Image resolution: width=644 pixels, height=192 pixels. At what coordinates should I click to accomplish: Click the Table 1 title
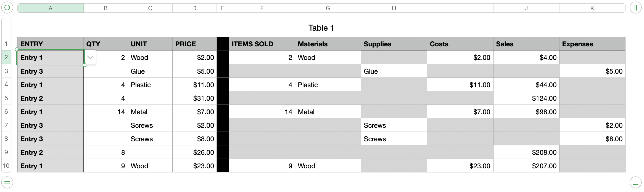(321, 28)
